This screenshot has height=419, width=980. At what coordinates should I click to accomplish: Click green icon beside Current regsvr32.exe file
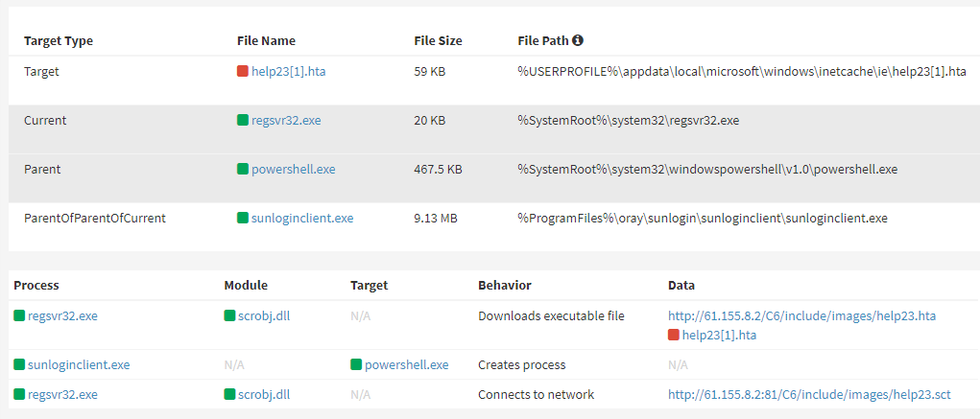coord(243,121)
